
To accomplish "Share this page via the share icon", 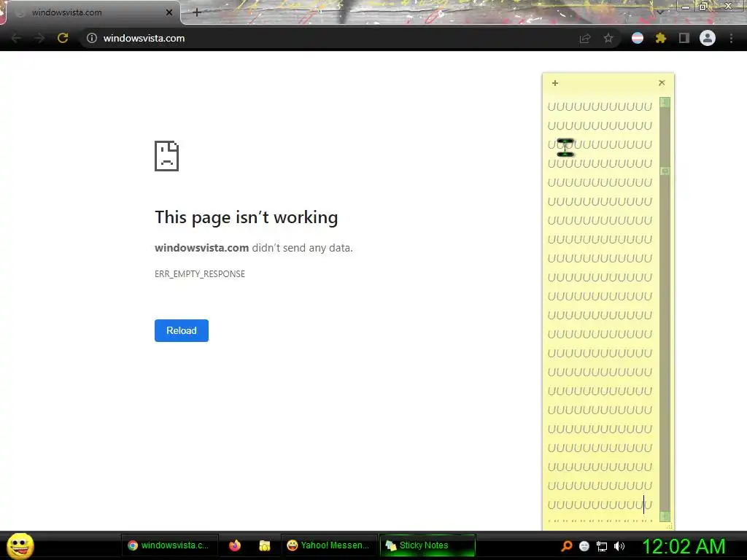I will 585,39.
